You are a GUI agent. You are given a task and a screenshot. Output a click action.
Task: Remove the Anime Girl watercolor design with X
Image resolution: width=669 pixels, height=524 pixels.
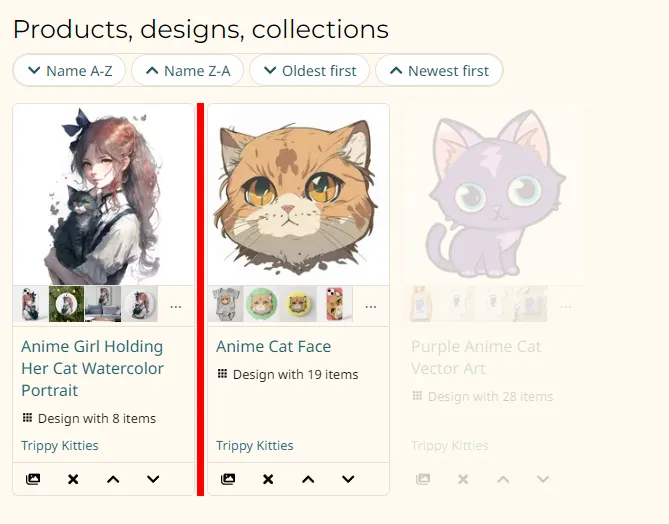[x=73, y=479]
